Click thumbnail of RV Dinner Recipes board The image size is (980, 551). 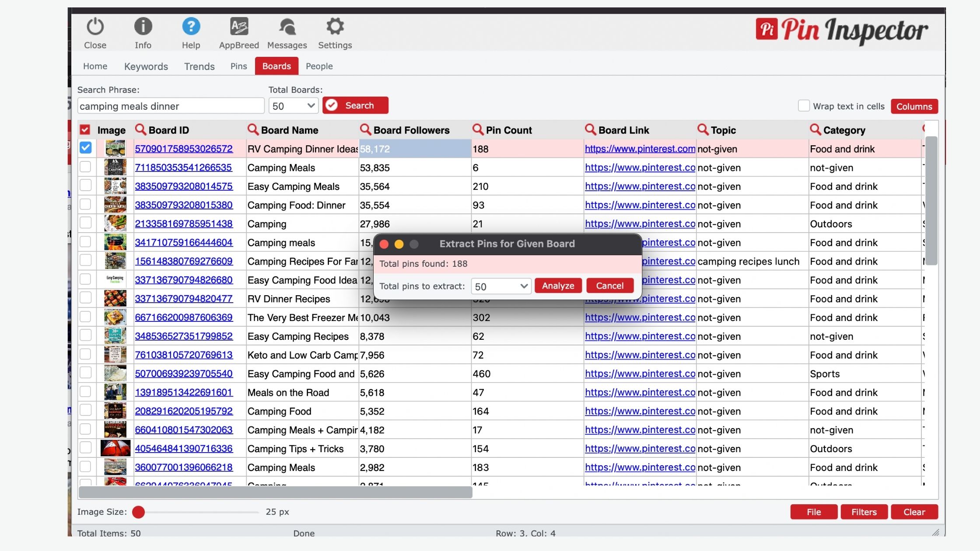pyautogui.click(x=115, y=299)
